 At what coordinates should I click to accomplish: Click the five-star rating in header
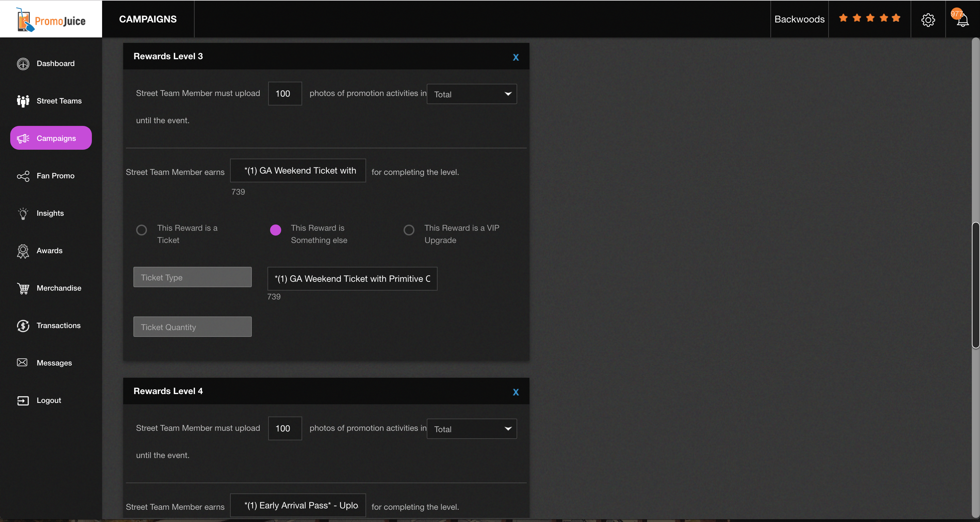869,18
